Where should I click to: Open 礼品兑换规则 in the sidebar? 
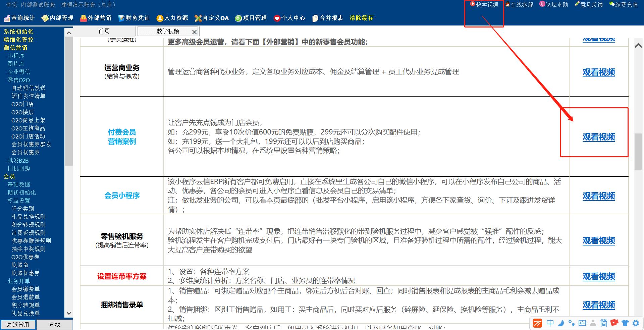[29, 217]
